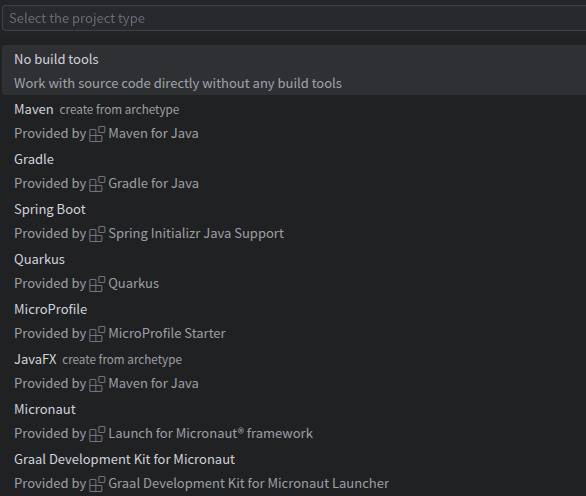Image resolution: width=586 pixels, height=496 pixels.
Task: Click 'Gradle for Java' provider text
Action: [153, 184]
